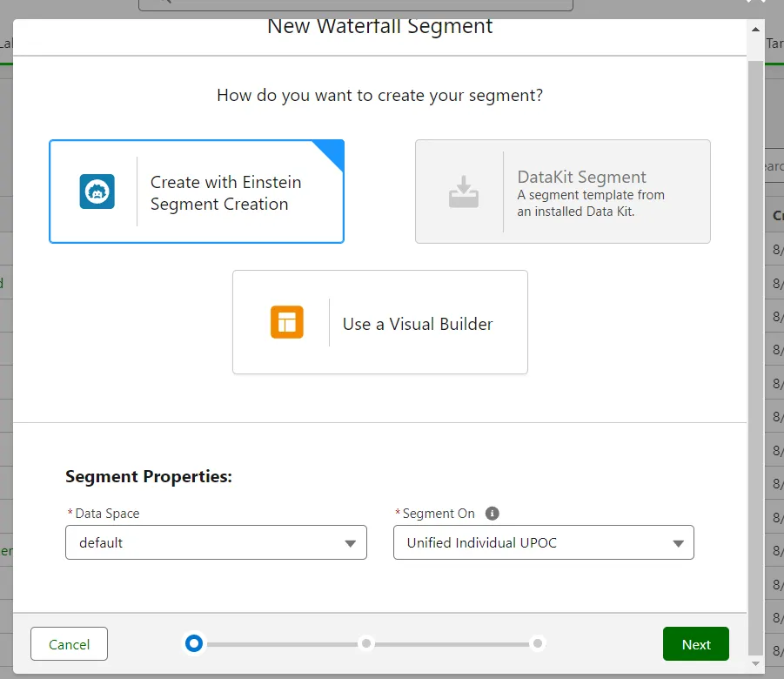Expand the Data Space dropdown arrow

(350, 543)
